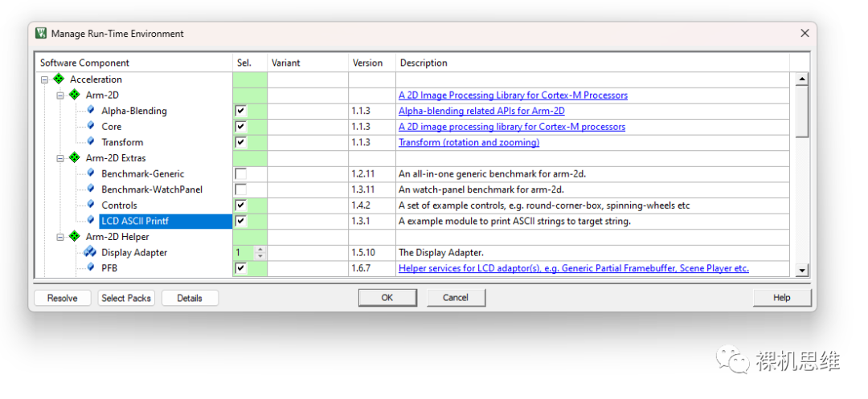Click the vertical scrollbar thumb
The height and width of the screenshot is (399, 868).
click(x=801, y=112)
